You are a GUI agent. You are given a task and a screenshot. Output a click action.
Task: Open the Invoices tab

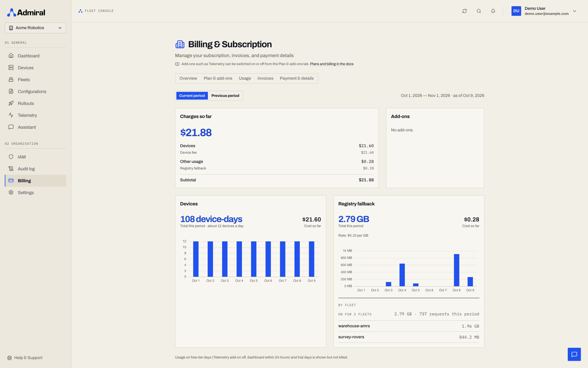pos(265,78)
